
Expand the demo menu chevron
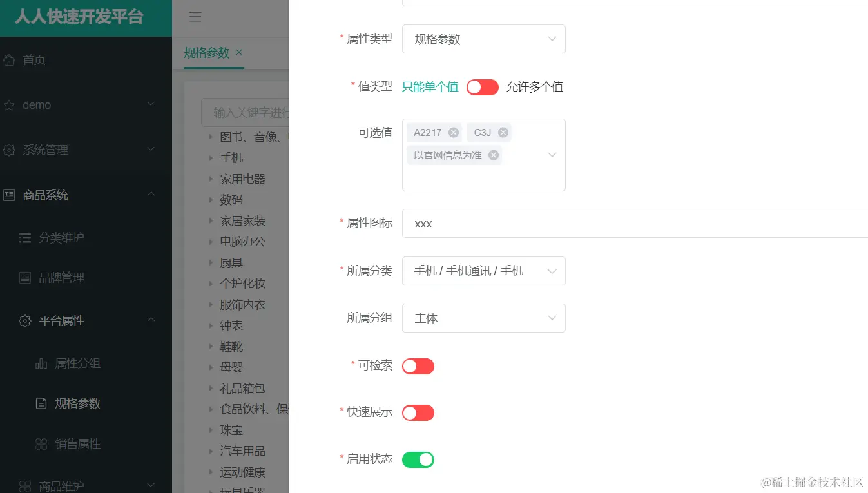coord(151,104)
